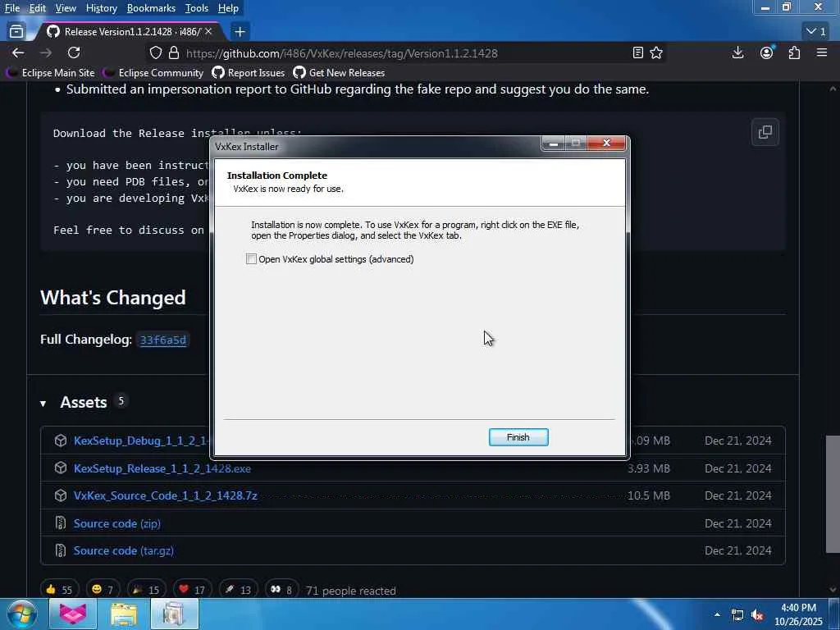Open Get New Releases bookmark
Viewport: 840px width, 630px height.
[x=339, y=73]
